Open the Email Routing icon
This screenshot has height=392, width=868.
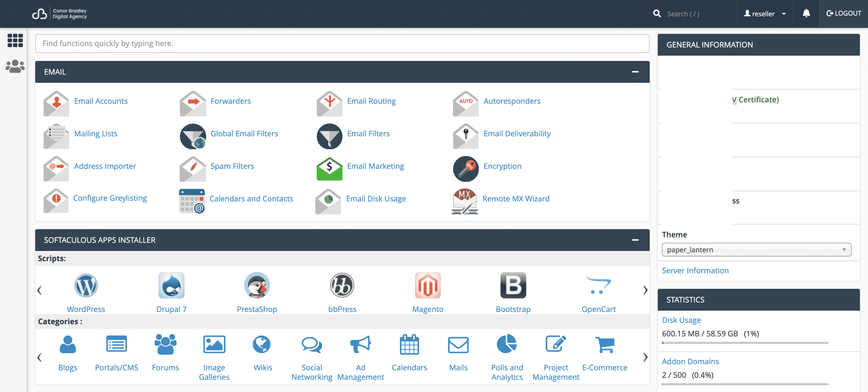(330, 103)
